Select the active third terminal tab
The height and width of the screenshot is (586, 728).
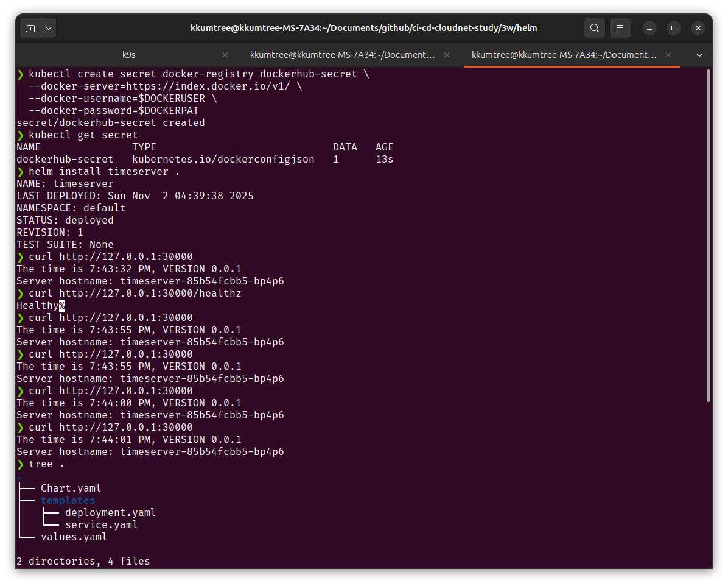[564, 55]
